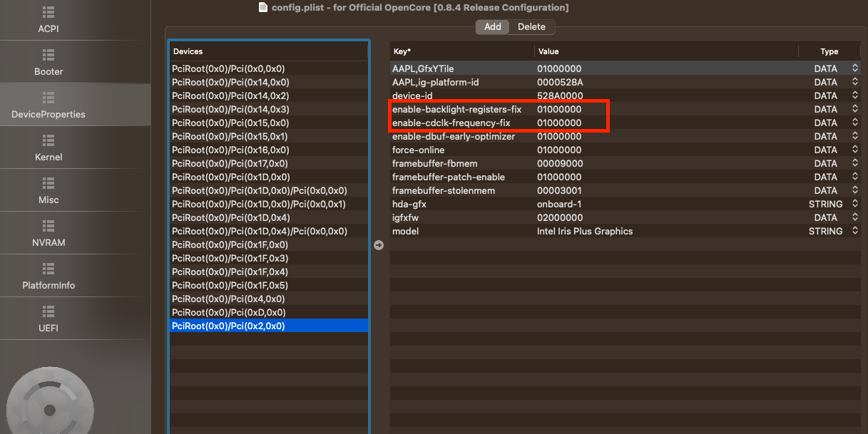This screenshot has width=868, height=434.
Task: Change type of hda-gfx row
Action: [854, 204]
